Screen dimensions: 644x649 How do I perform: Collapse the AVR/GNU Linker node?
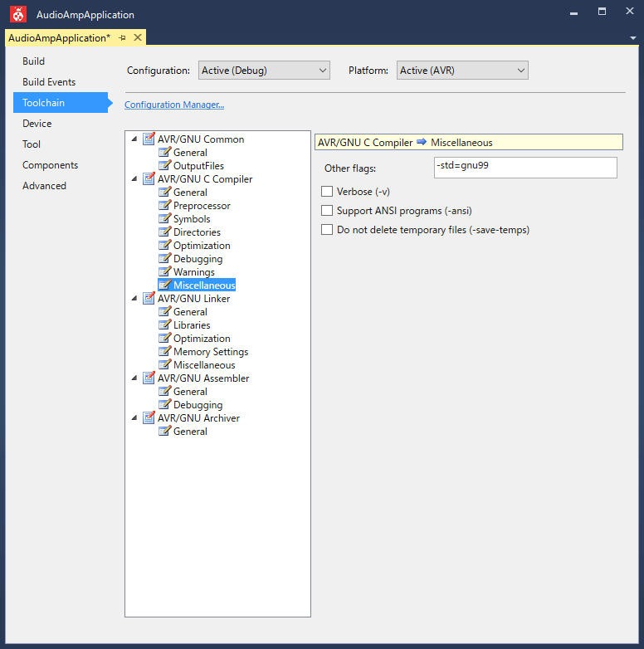[134, 298]
